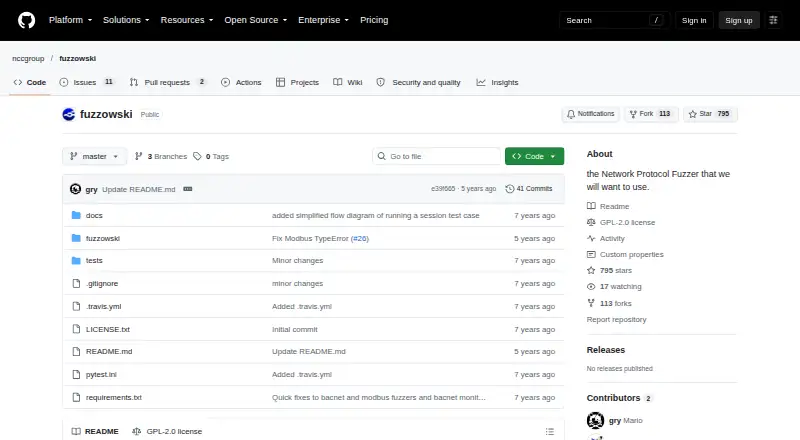800x440 pixels.
Task: Switch to the Issues tab
Action: click(x=87, y=82)
